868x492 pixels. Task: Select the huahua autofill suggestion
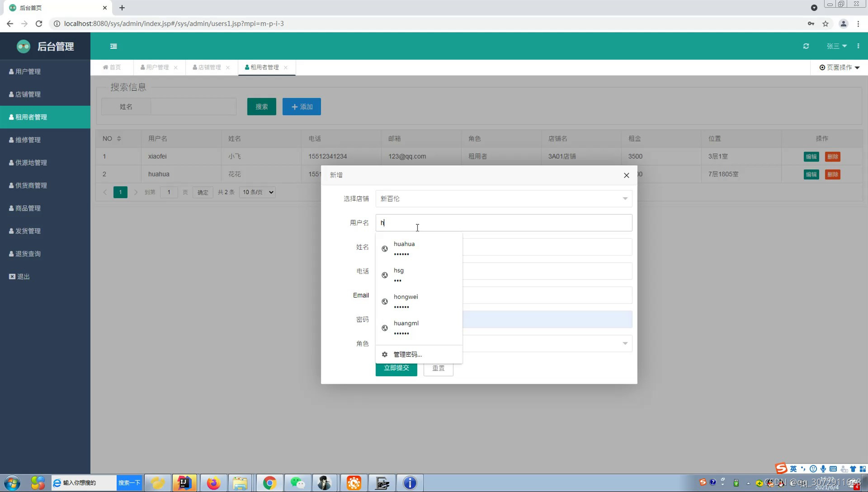pyautogui.click(x=419, y=249)
